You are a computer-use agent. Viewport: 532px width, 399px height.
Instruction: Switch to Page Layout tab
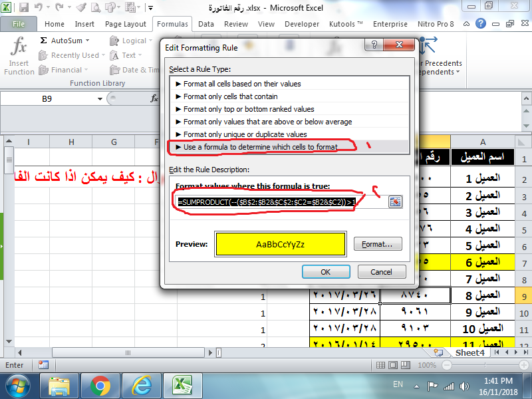point(126,24)
